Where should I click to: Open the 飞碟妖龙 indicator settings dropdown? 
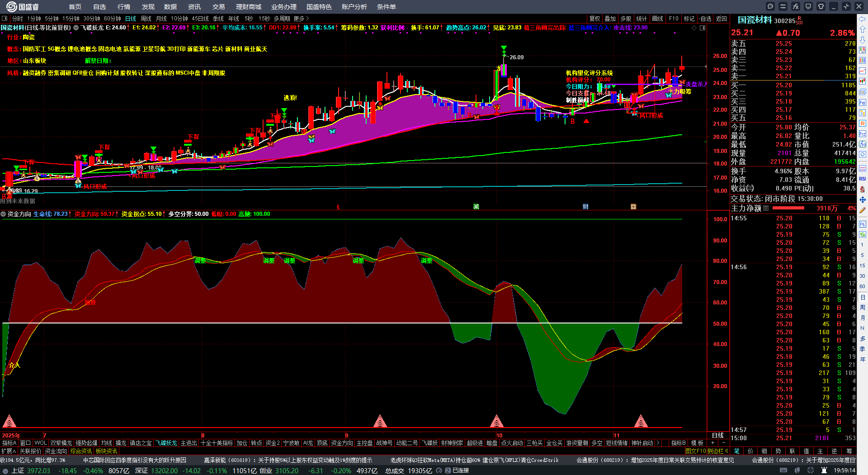[76, 28]
